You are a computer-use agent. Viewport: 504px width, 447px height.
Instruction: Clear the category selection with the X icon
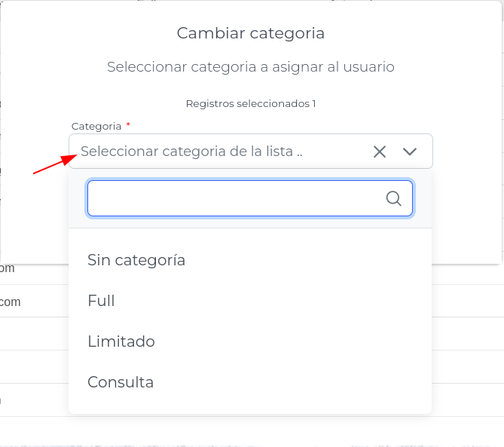[380, 152]
